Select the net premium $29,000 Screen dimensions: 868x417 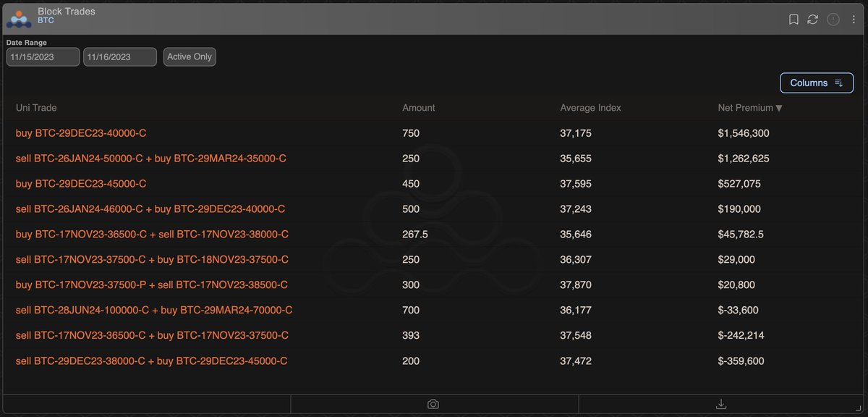(x=736, y=260)
